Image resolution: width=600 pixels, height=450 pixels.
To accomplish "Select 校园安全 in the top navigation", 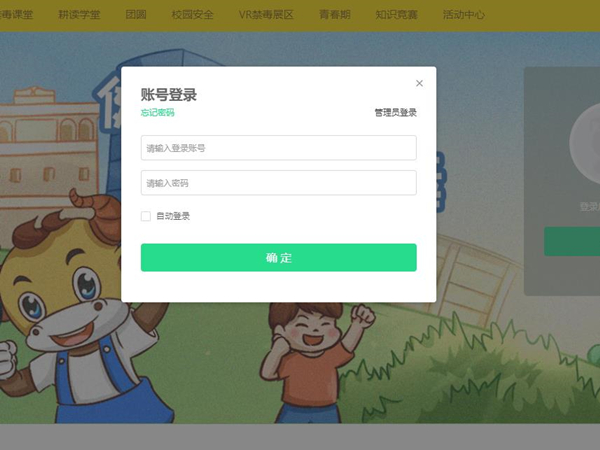I will 192,15.
